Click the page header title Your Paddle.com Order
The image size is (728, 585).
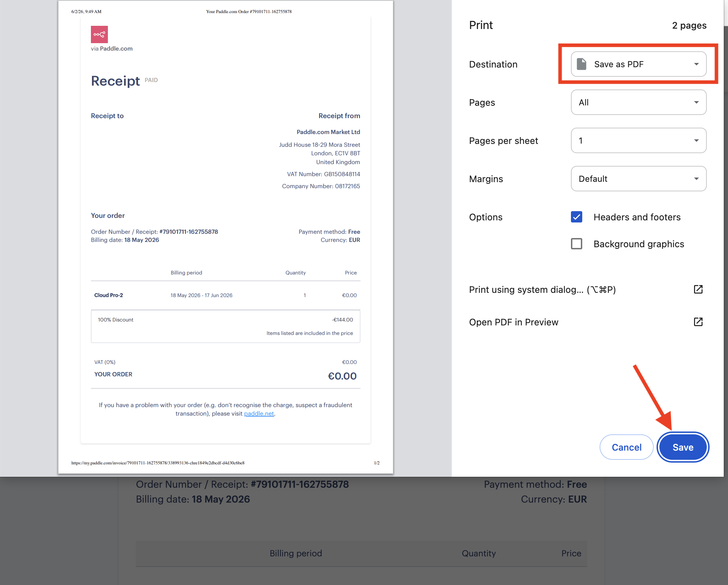pyautogui.click(x=249, y=12)
